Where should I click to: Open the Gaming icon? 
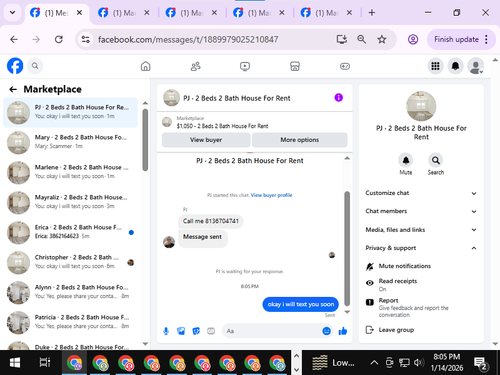345,66
